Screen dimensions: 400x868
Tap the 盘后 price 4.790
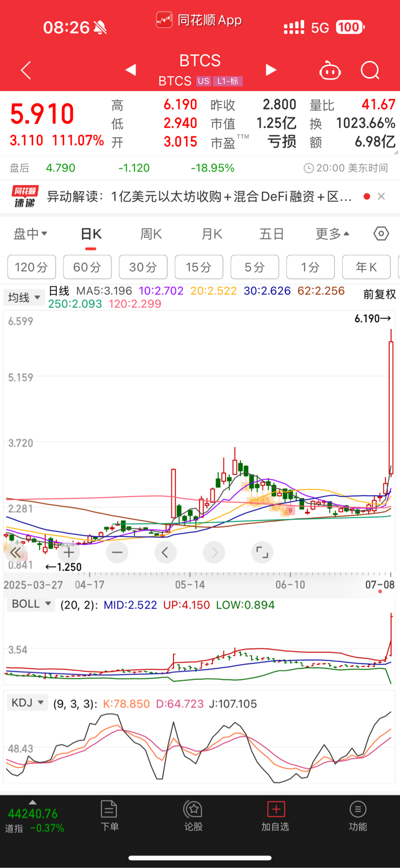[60, 168]
